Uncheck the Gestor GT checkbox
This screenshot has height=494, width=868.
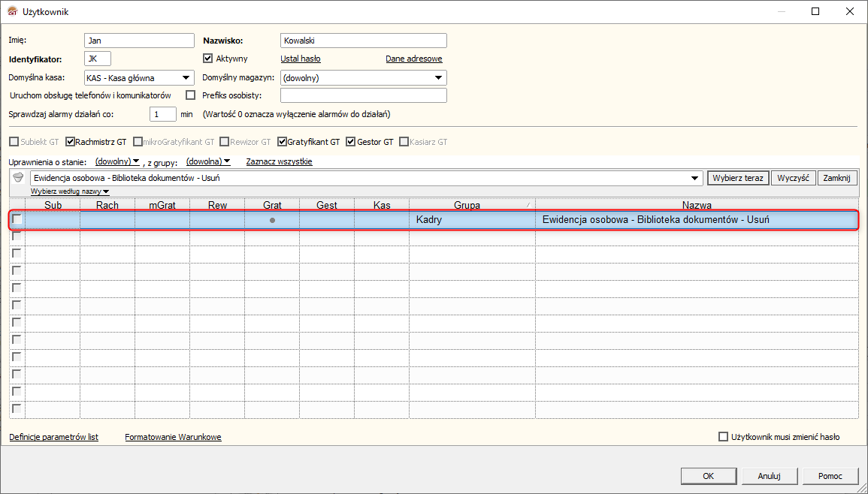[x=350, y=142]
